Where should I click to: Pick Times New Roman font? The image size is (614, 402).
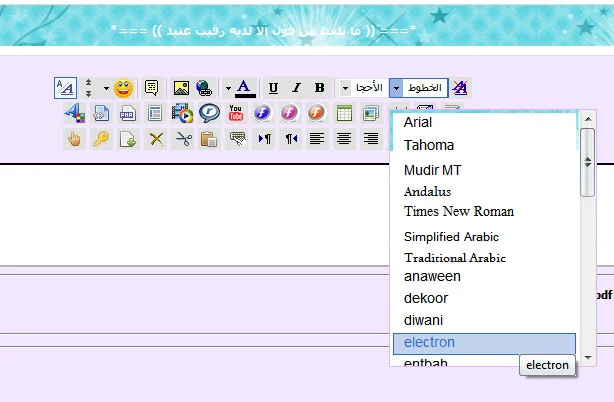pyautogui.click(x=459, y=212)
